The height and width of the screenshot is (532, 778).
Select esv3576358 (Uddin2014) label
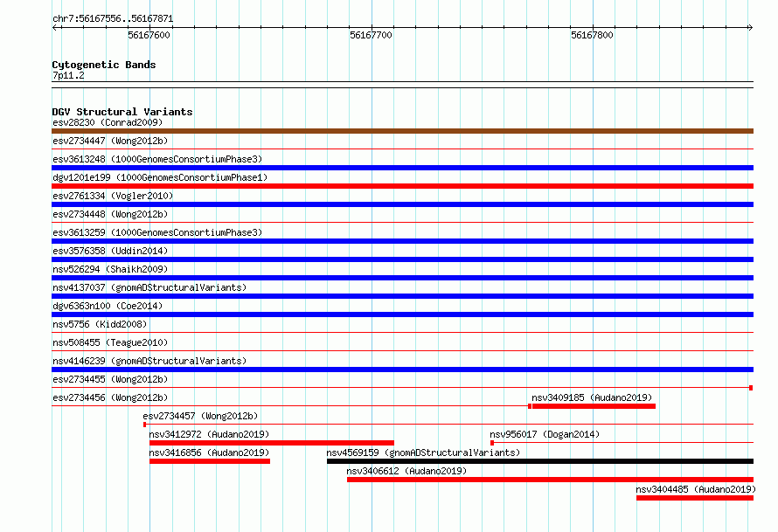[110, 251]
